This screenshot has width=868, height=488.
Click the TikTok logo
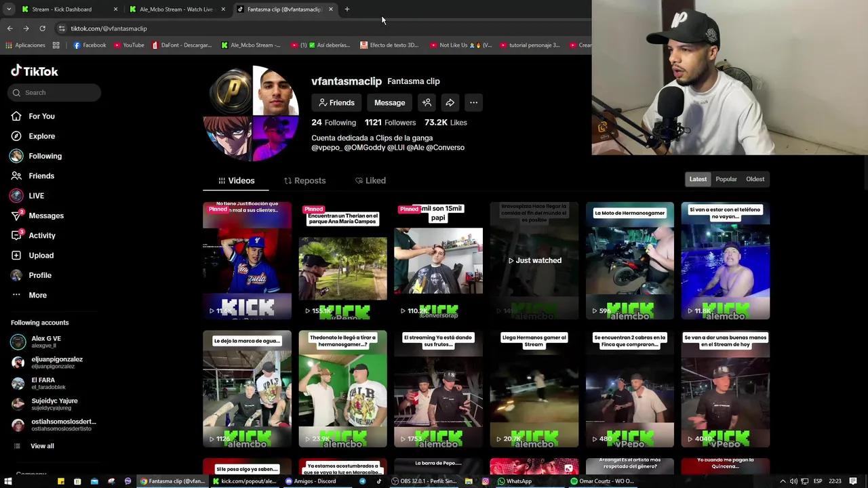click(35, 71)
